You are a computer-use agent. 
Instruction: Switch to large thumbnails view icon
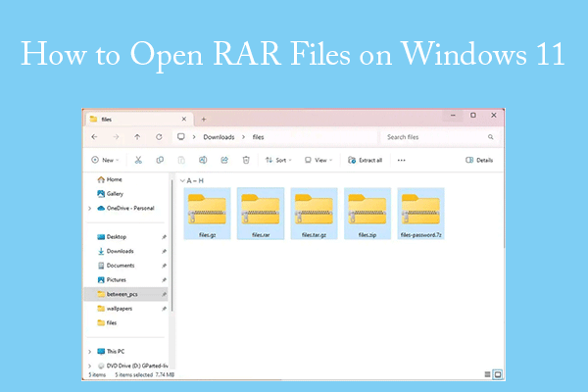coord(498,374)
